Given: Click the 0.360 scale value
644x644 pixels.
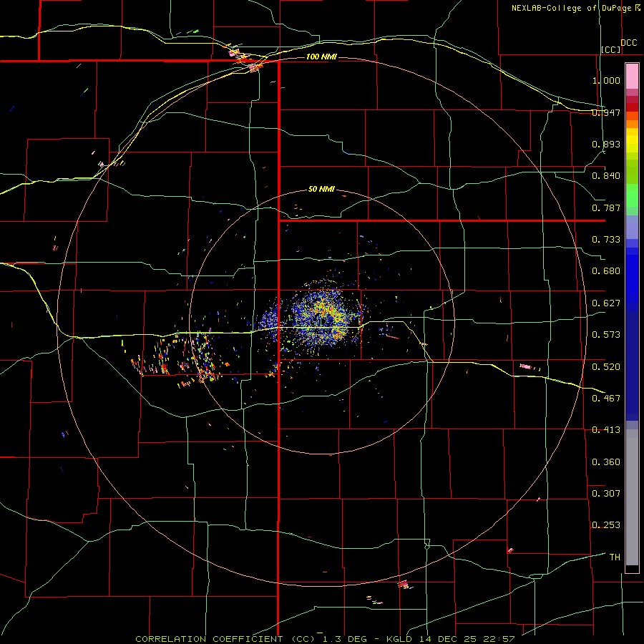Looking at the screenshot, I should pyautogui.click(x=606, y=462).
